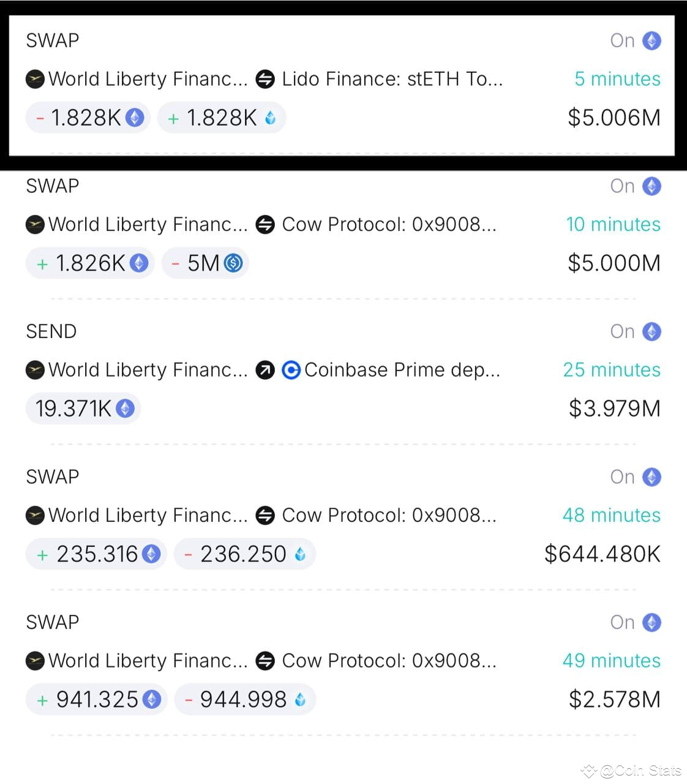687x784 pixels.
Task: Open the "25 minutes" timestamp link
Action: pyautogui.click(x=612, y=370)
